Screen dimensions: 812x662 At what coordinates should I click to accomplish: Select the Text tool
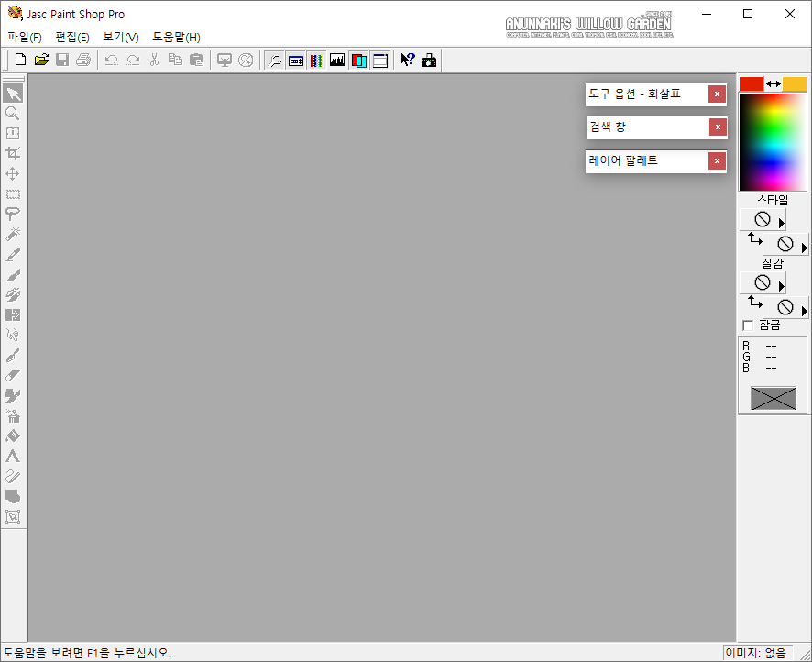(x=13, y=456)
